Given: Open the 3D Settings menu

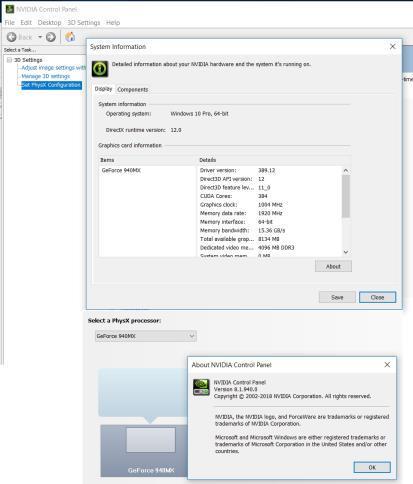Looking at the screenshot, I should point(84,23).
